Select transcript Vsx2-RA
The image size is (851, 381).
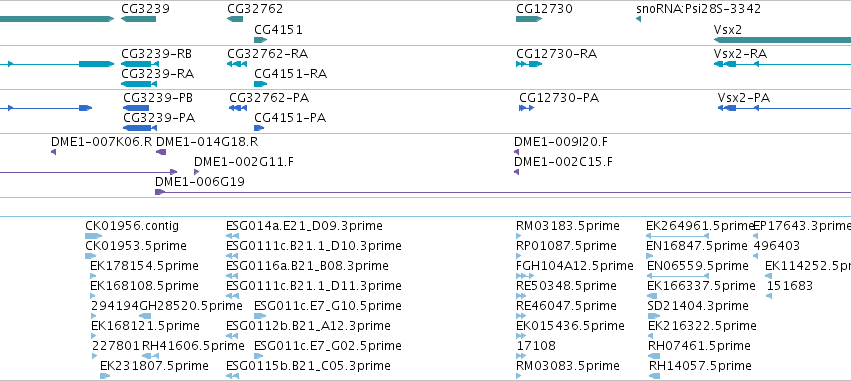(x=740, y=53)
